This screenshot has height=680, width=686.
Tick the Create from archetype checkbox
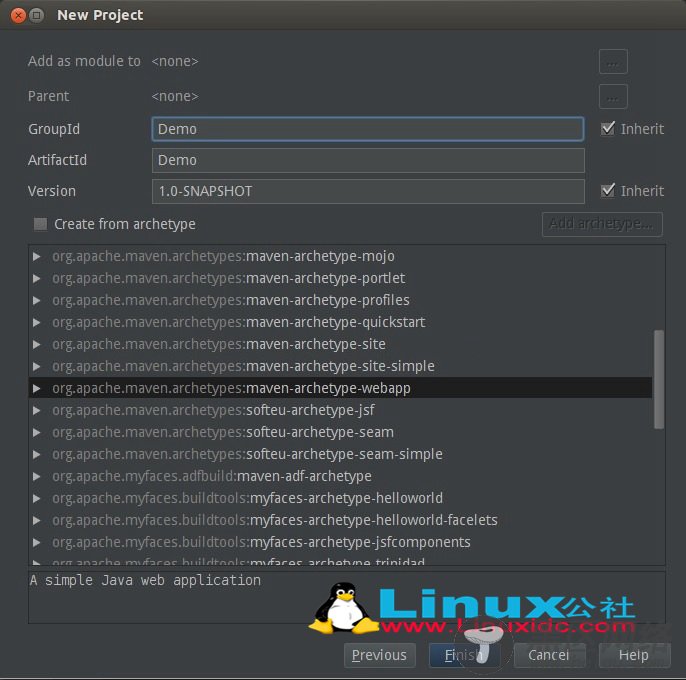click(x=40, y=224)
